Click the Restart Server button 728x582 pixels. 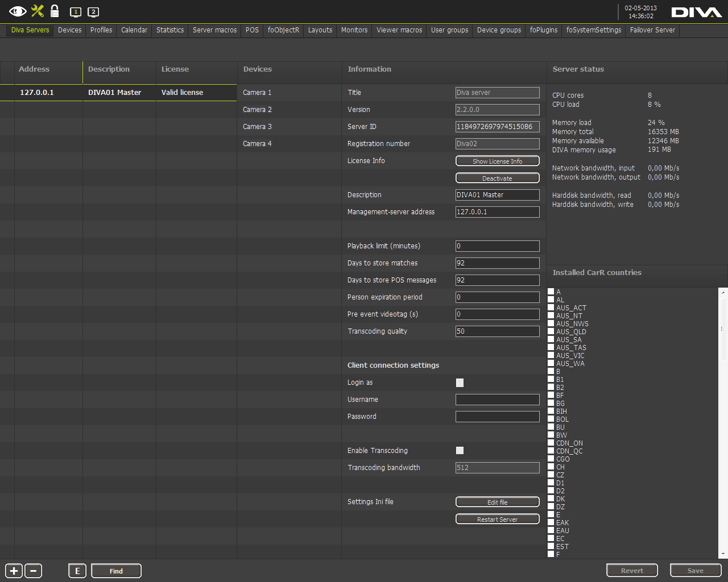[x=498, y=519]
